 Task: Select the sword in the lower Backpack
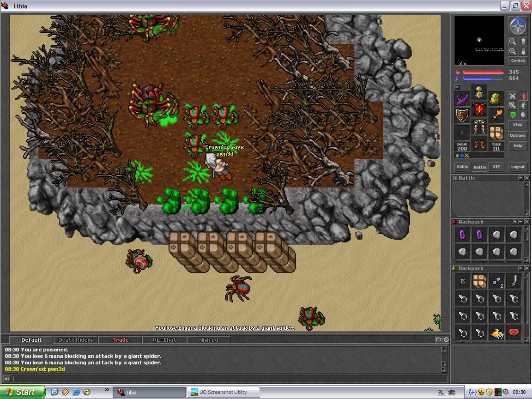pyautogui.click(x=514, y=281)
